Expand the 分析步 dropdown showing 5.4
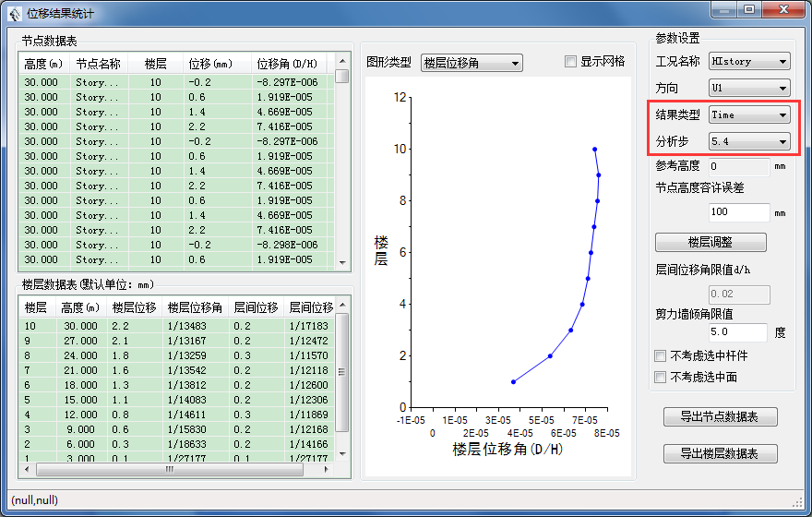The height and width of the screenshot is (517, 812). point(749,141)
